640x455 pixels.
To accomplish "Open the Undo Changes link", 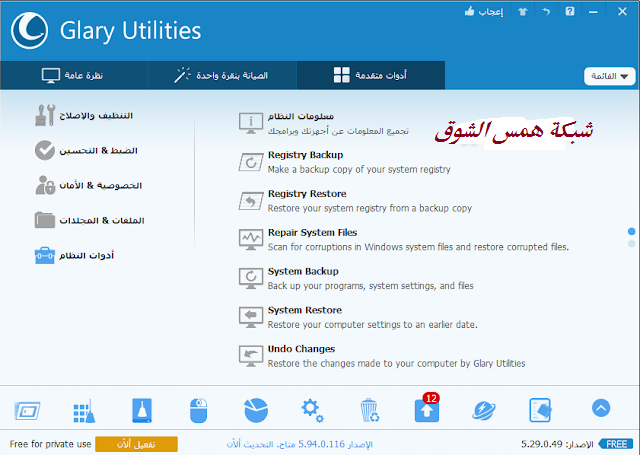I will tap(301, 349).
